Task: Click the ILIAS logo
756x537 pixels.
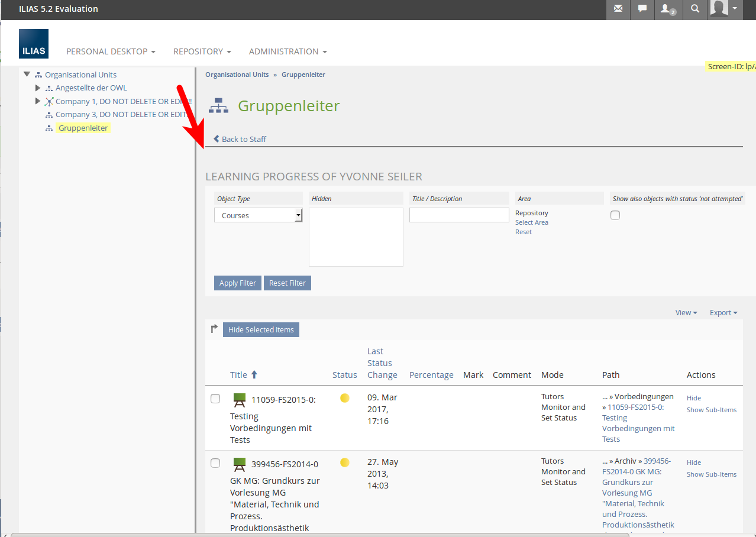Action: pos(34,44)
